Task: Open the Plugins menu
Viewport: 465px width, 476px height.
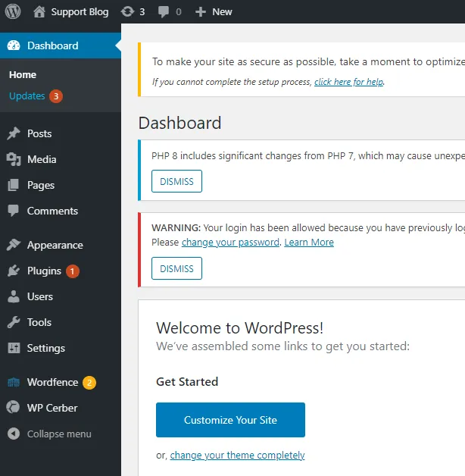Action: point(44,271)
